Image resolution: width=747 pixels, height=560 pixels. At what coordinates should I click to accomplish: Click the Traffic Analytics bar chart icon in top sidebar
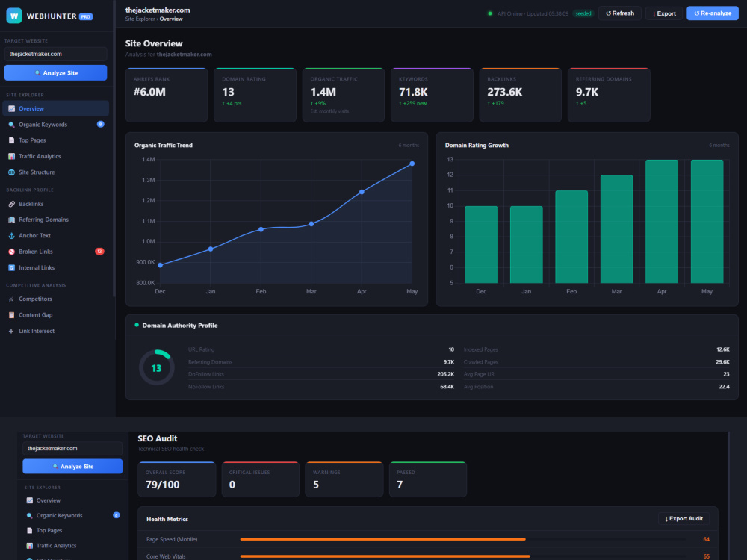coord(11,156)
